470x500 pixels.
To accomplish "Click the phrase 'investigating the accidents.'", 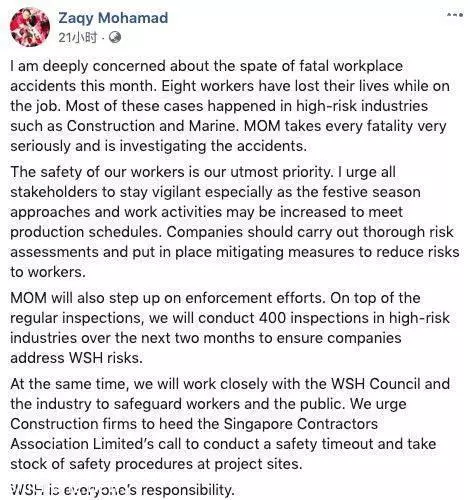I will (213, 146).
